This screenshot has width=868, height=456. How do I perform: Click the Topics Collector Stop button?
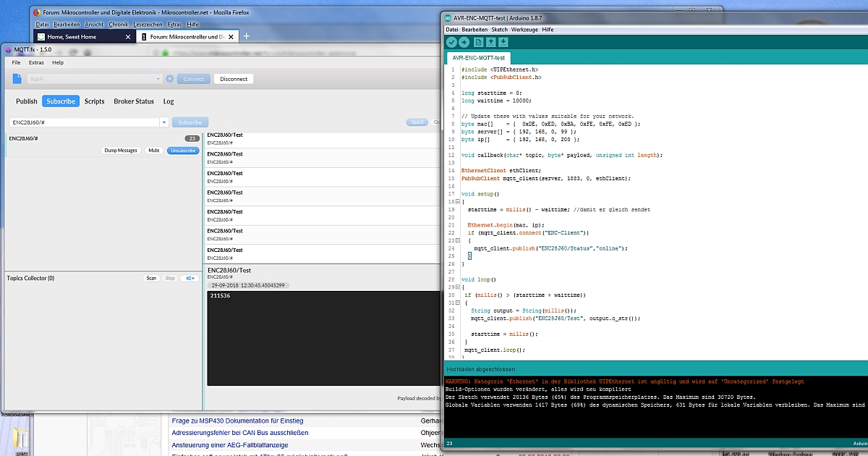pos(170,278)
